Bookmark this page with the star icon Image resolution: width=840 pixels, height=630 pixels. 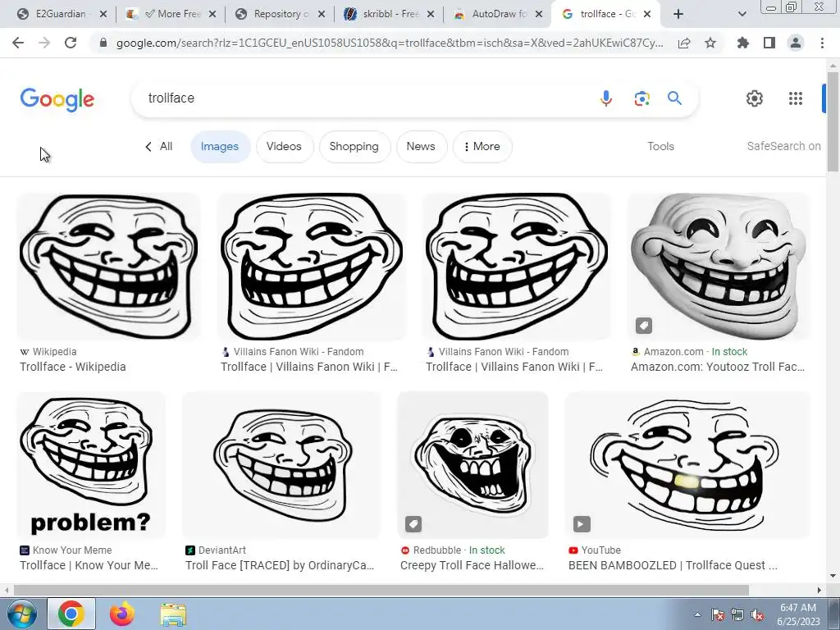coord(710,43)
